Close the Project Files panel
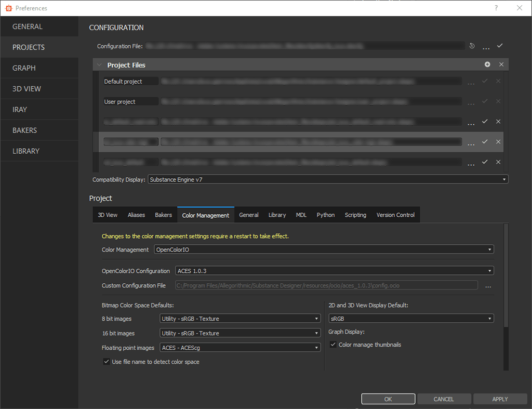 500,64
